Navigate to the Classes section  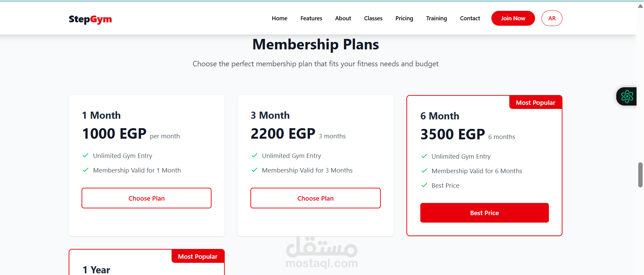(x=373, y=18)
